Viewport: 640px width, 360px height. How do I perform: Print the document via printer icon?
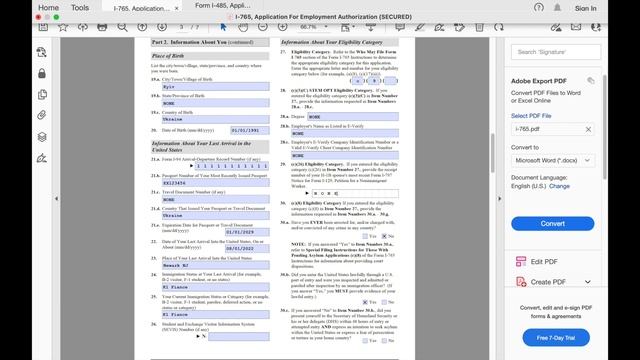(102, 27)
